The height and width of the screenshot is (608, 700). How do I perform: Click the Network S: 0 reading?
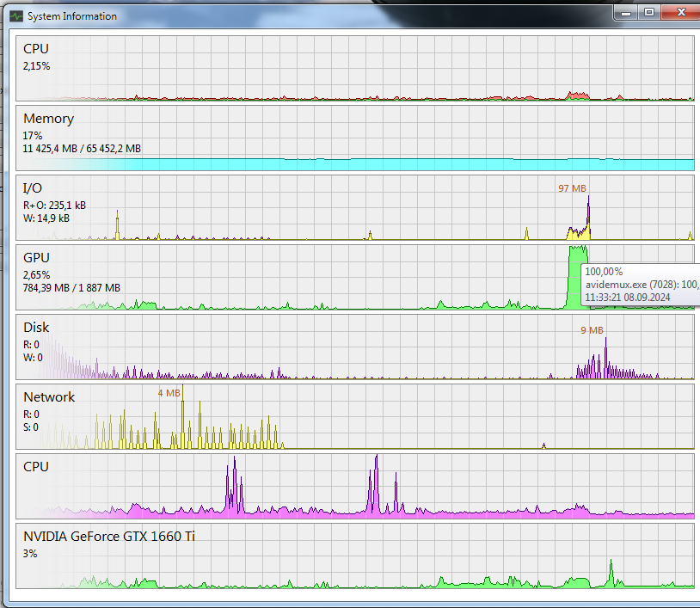(x=31, y=427)
